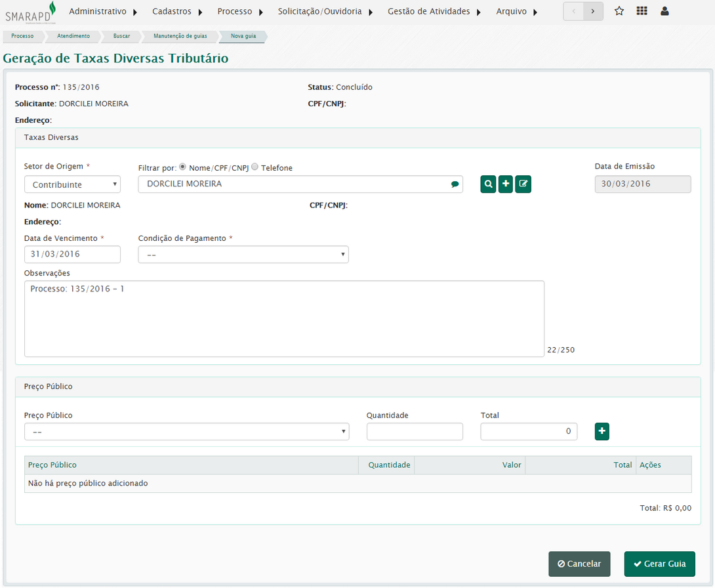Viewport: 715px width, 588px height.
Task: Navigate forward with right chevron button
Action: 593,11
